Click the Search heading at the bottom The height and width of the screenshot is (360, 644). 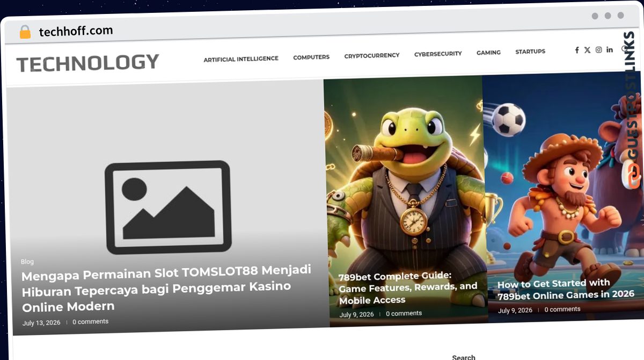[x=464, y=357]
